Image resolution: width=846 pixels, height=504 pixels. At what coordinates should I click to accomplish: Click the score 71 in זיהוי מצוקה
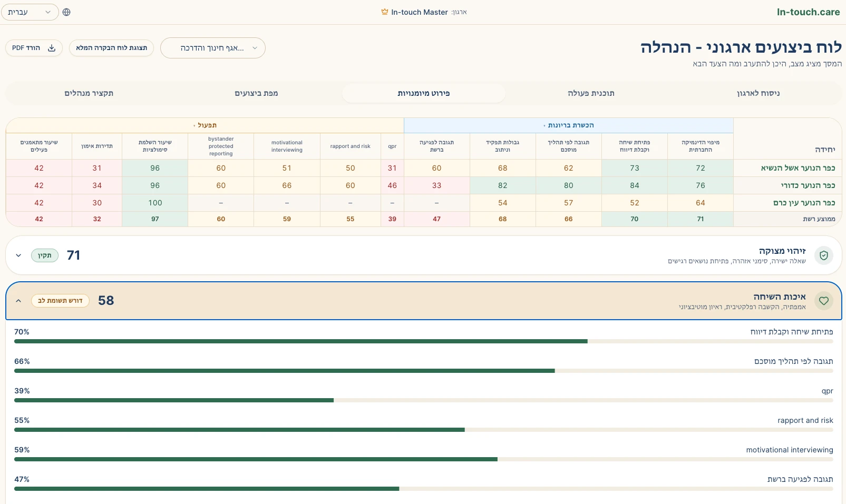[74, 255]
